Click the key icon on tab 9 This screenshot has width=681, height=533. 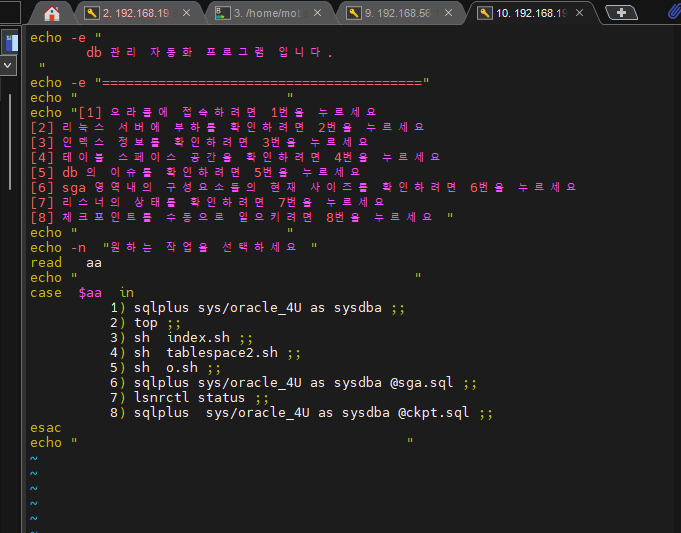354,13
